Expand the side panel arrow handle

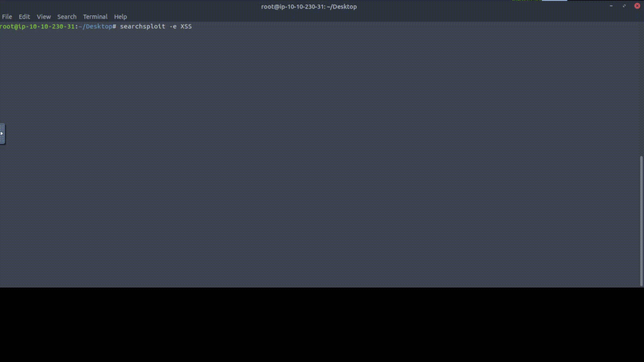[2, 133]
